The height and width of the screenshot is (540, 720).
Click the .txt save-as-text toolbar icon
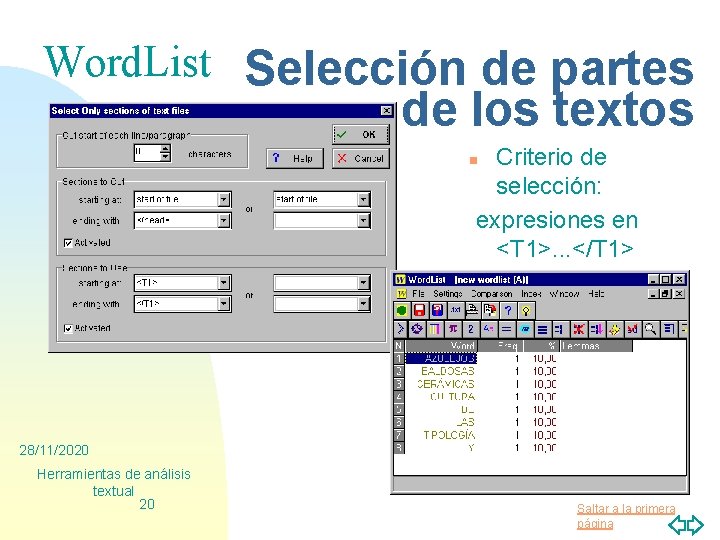tap(455, 311)
